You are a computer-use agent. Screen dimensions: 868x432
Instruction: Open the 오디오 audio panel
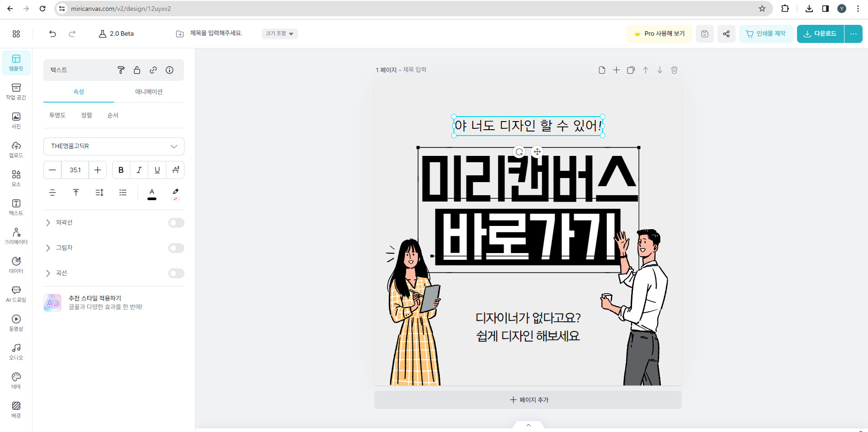pyautogui.click(x=16, y=352)
